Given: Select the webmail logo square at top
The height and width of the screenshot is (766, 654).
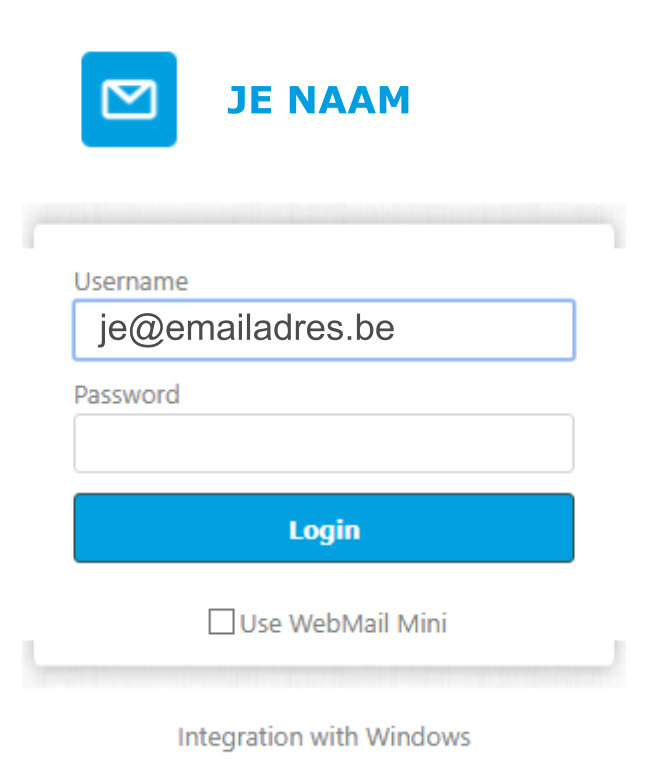Looking at the screenshot, I should 129,99.
